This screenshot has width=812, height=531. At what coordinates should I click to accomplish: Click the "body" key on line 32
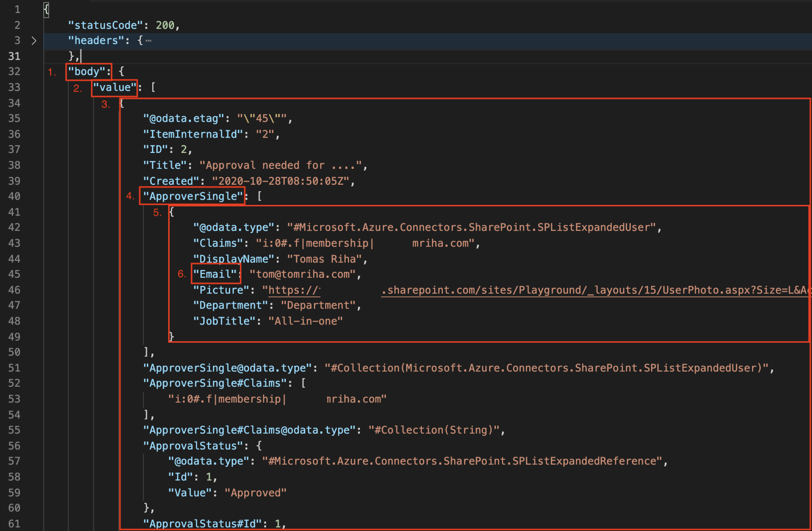click(86, 72)
